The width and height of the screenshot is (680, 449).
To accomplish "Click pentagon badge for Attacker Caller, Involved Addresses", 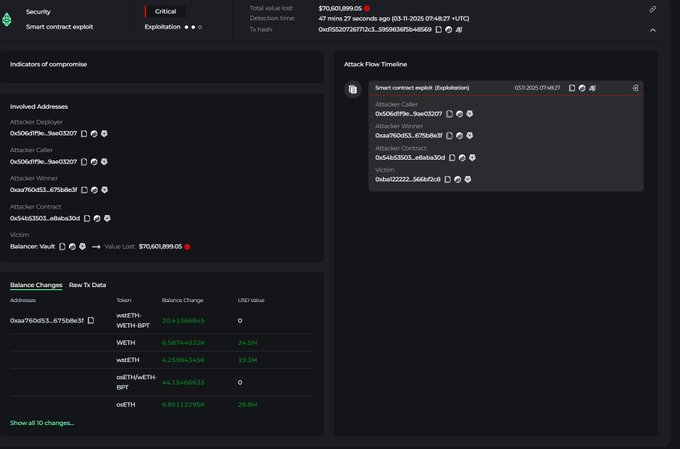I will 104,162.
